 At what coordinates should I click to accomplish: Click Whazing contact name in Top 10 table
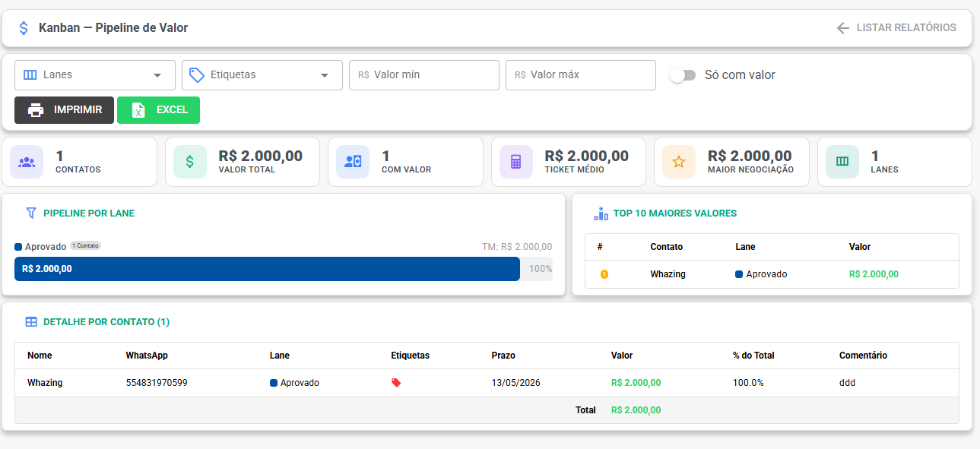[668, 274]
